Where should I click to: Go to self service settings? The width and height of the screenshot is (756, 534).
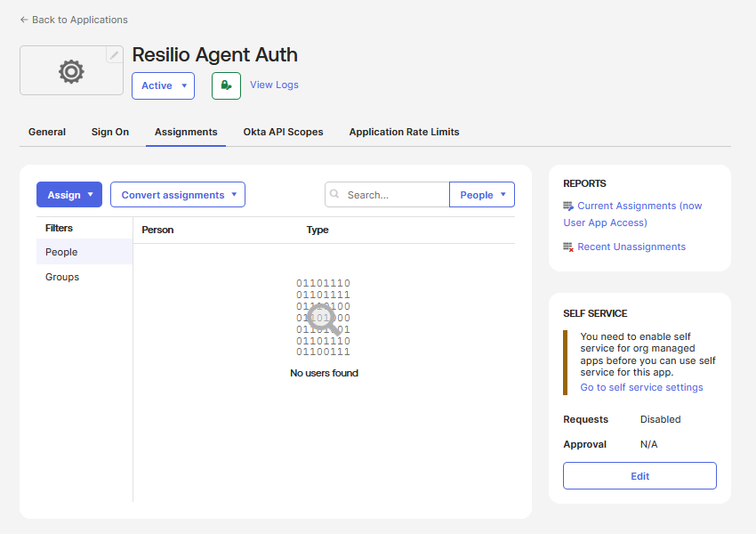[641, 387]
